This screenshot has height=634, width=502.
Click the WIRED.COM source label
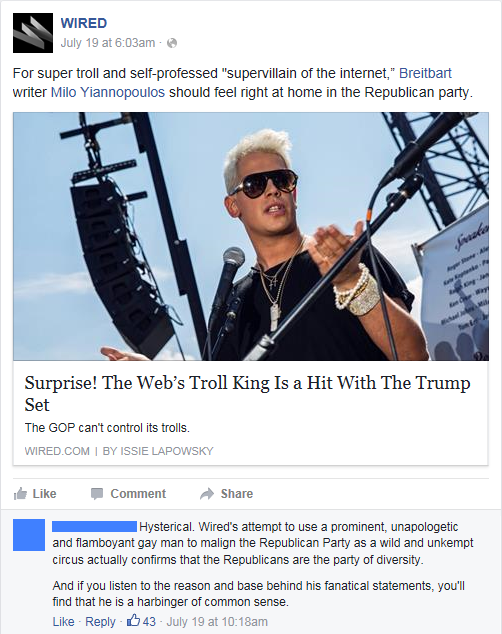tap(57, 451)
